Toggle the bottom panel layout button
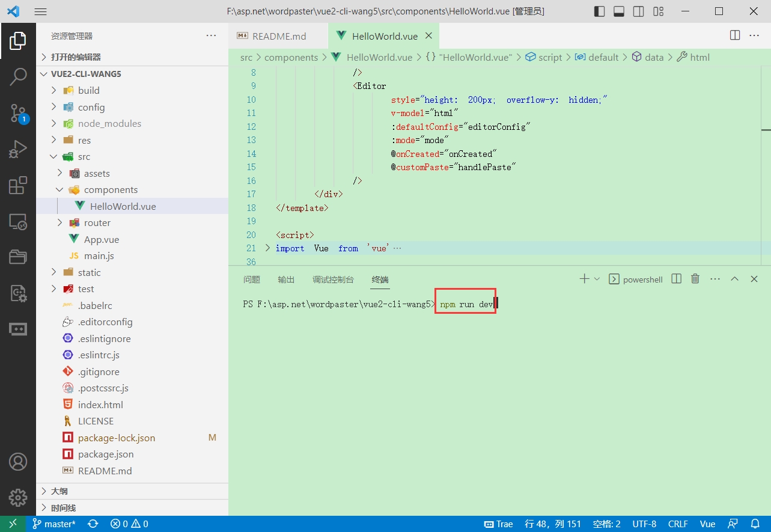This screenshot has width=771, height=532. click(x=619, y=11)
